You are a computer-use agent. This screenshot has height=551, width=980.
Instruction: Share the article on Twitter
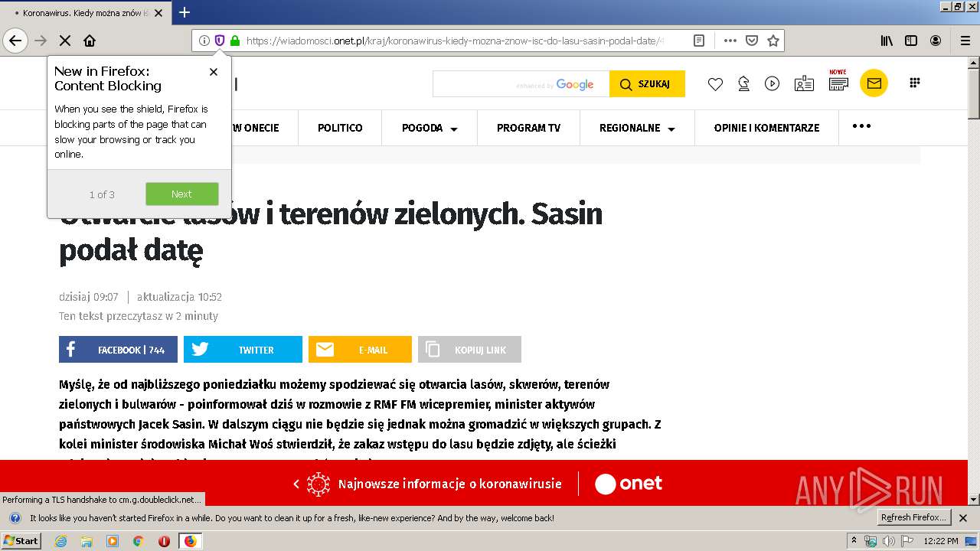243,350
